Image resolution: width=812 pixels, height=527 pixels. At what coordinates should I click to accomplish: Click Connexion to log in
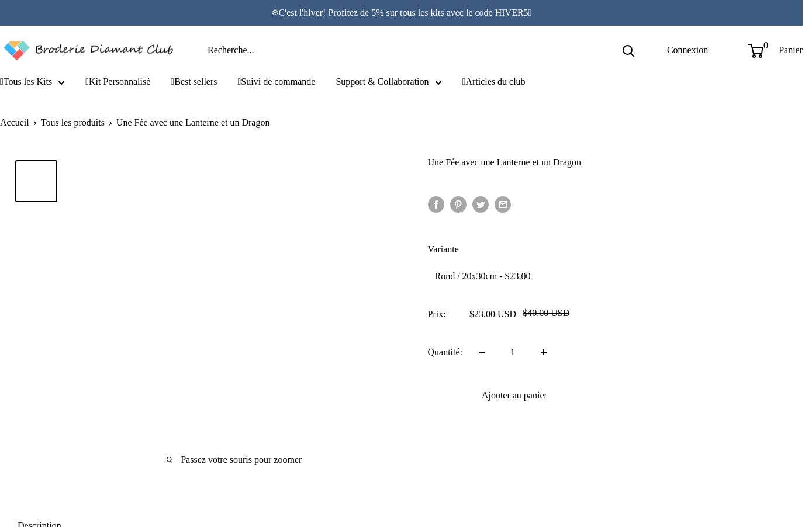(687, 50)
